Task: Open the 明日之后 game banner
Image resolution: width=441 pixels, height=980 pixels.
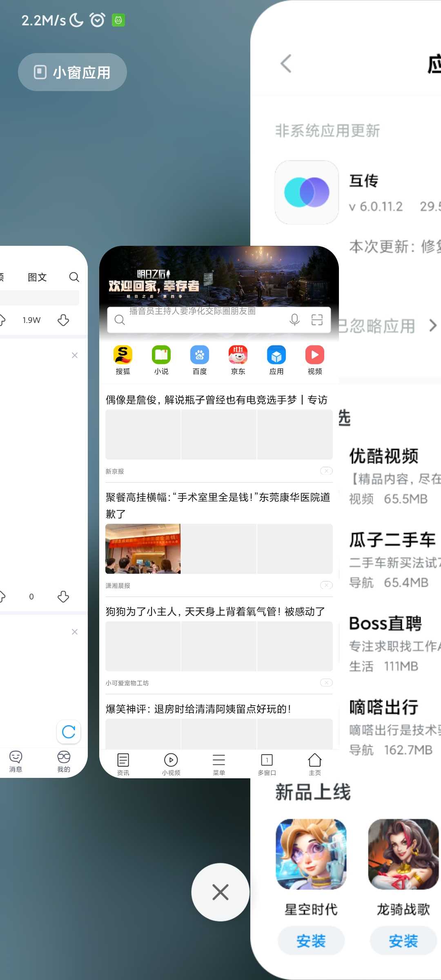Action: (219, 276)
